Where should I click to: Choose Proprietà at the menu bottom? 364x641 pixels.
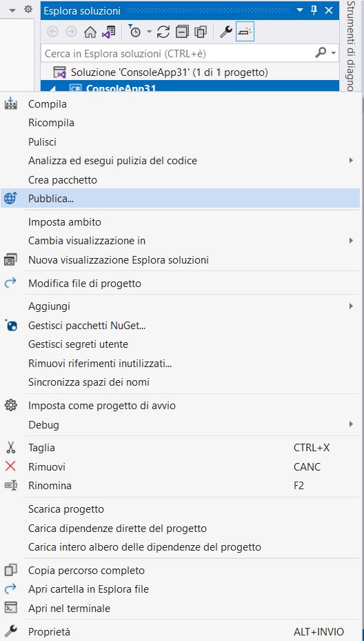[x=181, y=631]
